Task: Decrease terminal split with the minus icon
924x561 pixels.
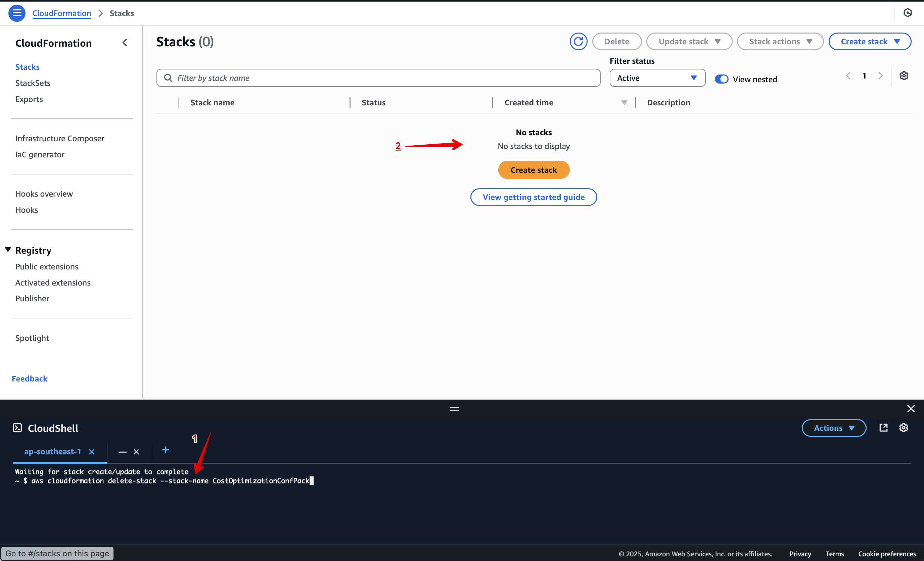Action: point(122,452)
